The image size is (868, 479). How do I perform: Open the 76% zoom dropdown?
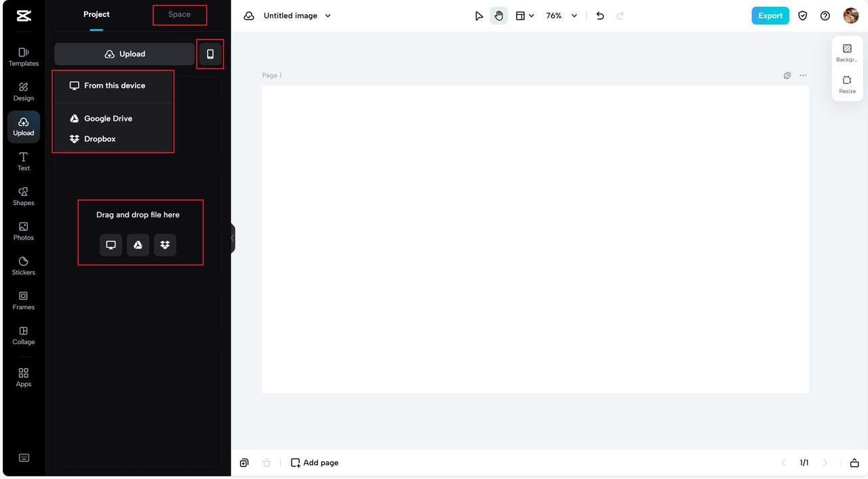coord(561,16)
